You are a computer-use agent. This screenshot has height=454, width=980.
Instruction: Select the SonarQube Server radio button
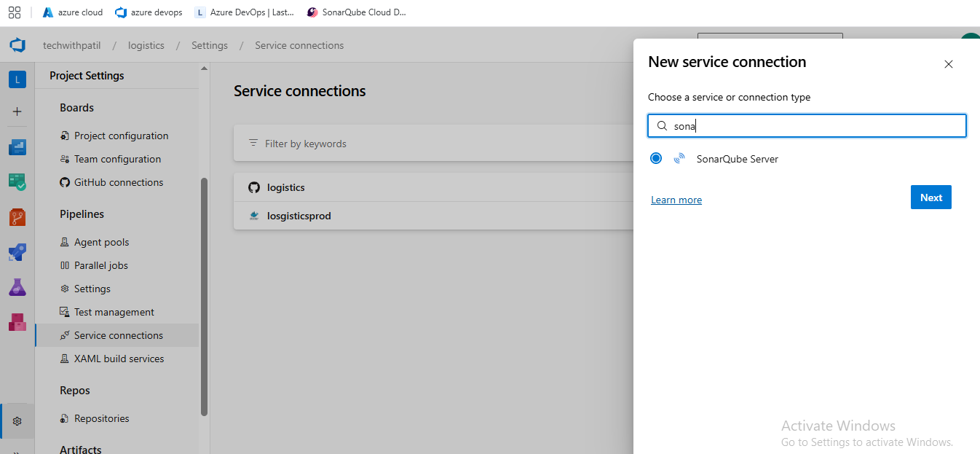click(x=656, y=158)
